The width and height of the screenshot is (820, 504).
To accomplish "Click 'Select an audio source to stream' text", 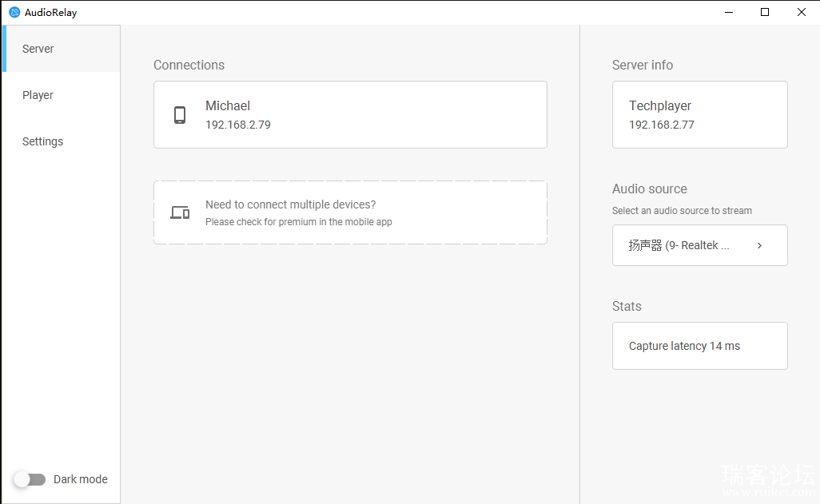I will [x=682, y=211].
